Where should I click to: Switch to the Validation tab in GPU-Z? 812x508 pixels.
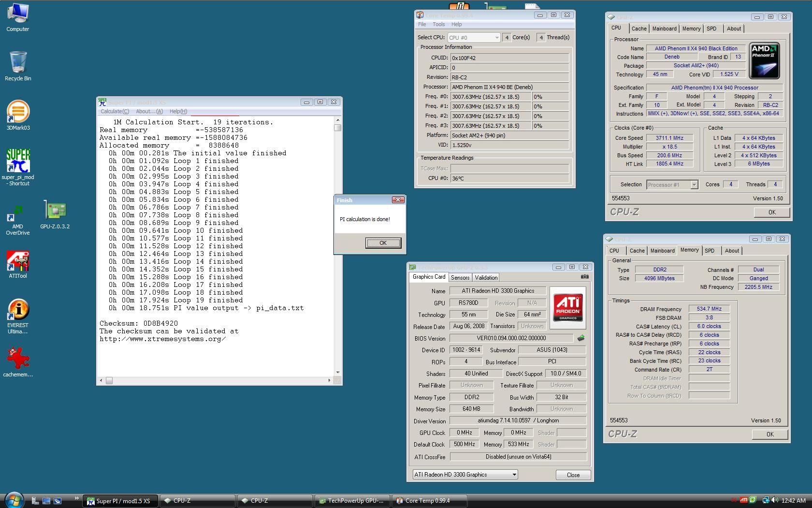pyautogui.click(x=486, y=278)
